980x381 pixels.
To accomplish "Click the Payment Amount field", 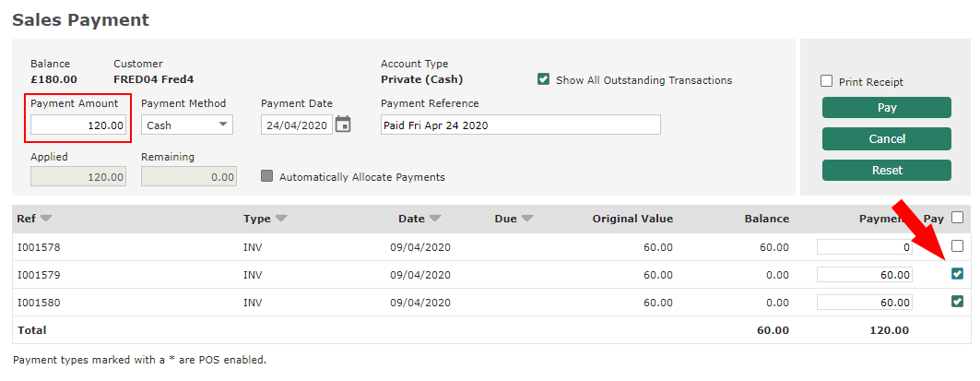I will pos(78,125).
